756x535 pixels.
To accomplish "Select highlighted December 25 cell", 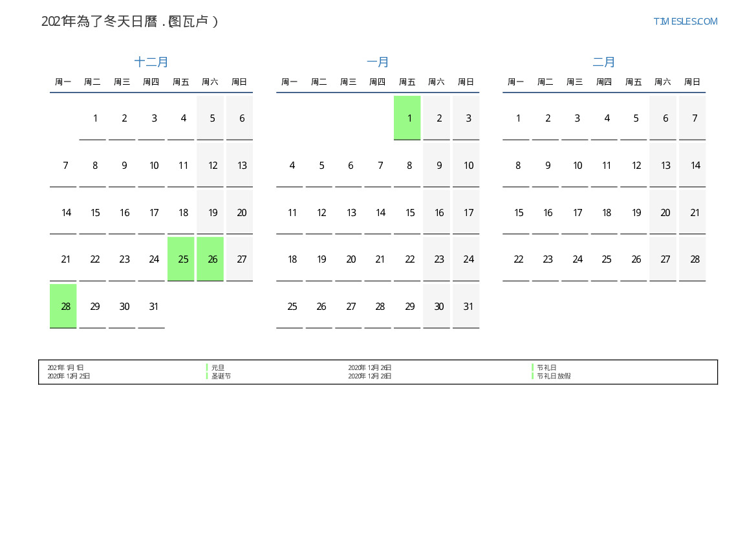I will [183, 259].
